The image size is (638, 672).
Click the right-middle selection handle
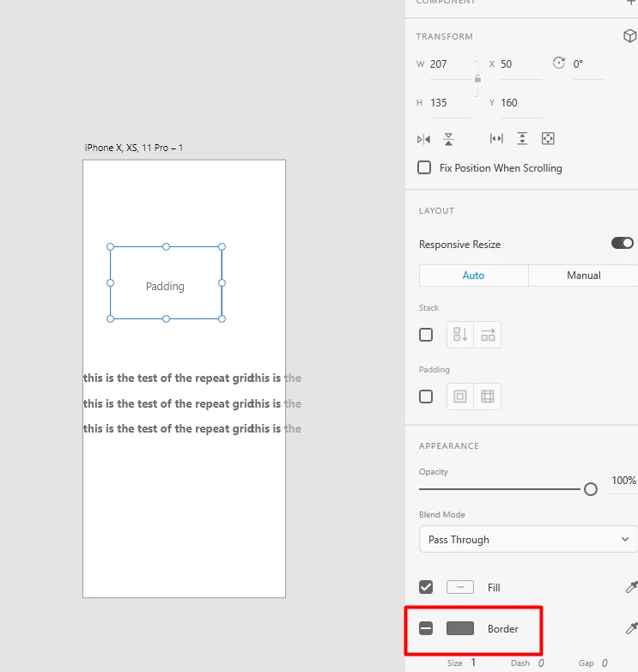tap(222, 282)
